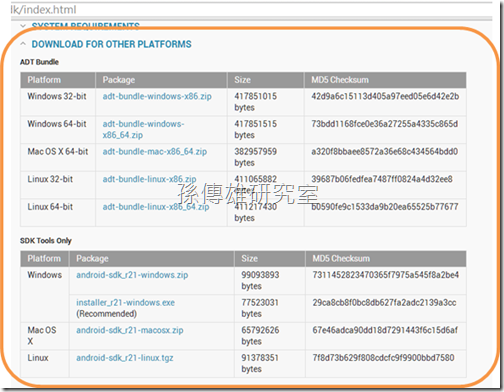Image resolution: width=504 pixels, height=392 pixels.
Task: Select checksum starting 7311452823470365
Action: [x=385, y=275]
